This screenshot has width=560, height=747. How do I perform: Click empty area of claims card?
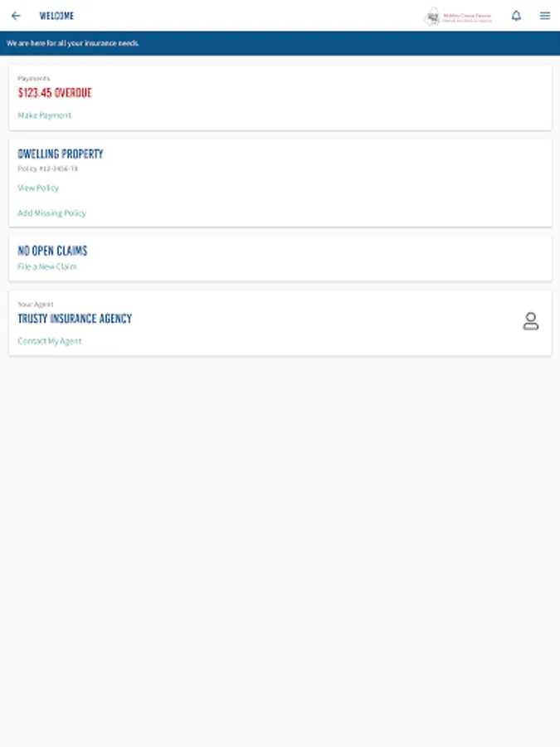[332, 258]
